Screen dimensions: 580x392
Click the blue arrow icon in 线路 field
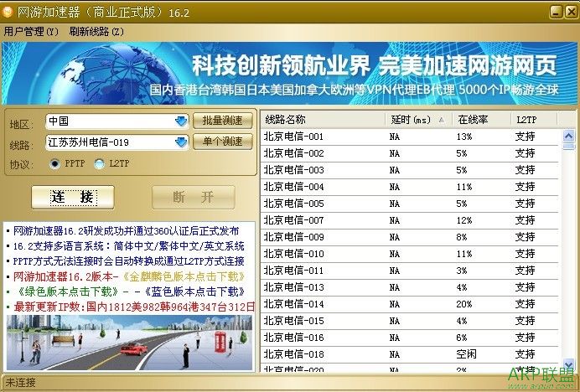tap(180, 142)
